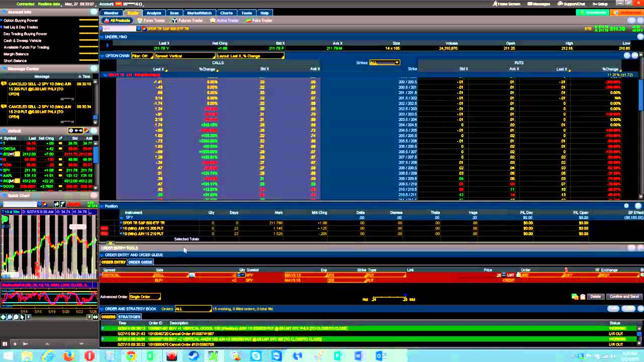Switch to the Analyze tab

[x=154, y=13]
